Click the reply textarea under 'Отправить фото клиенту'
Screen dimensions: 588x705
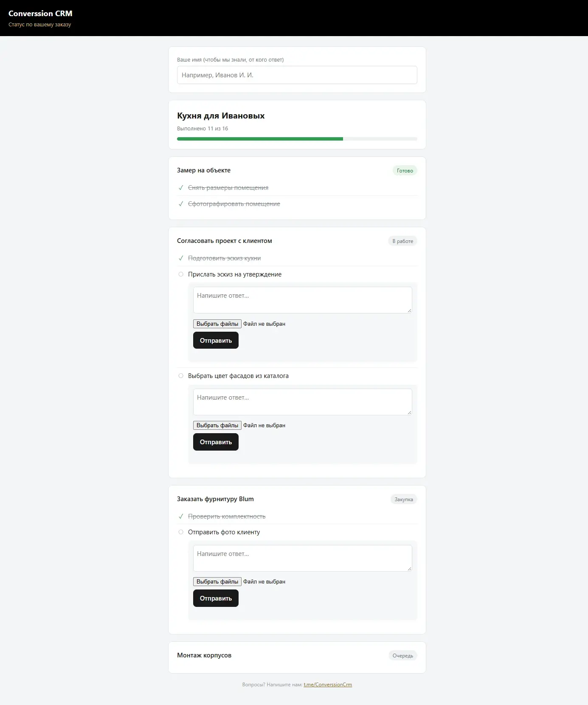(x=303, y=558)
